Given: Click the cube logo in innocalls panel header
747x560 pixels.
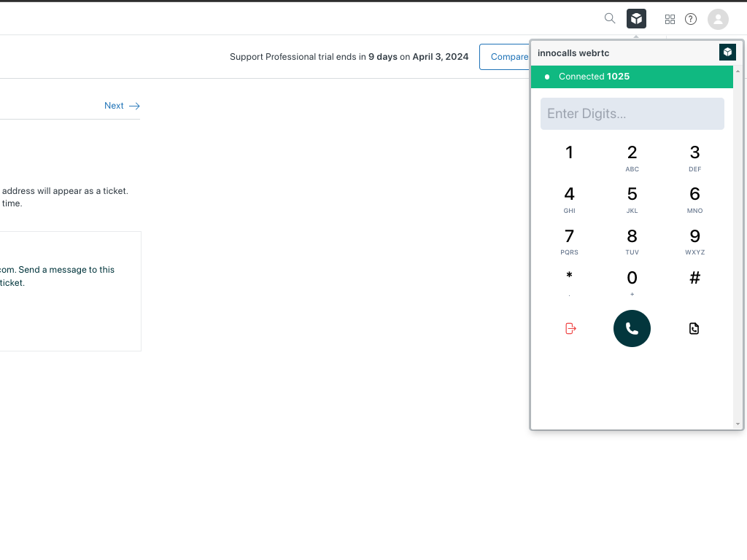Looking at the screenshot, I should tap(727, 52).
